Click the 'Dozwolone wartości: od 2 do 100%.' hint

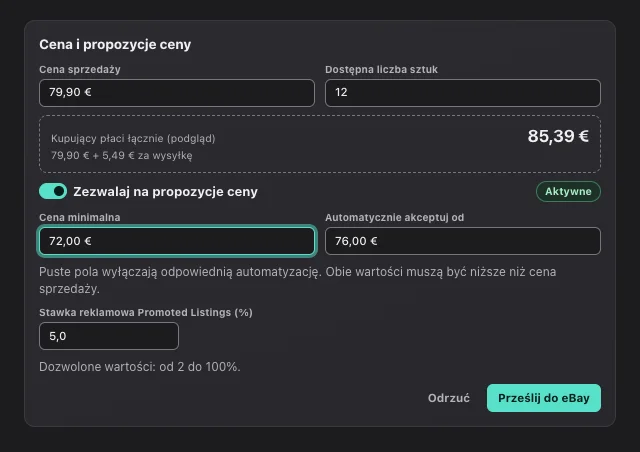coord(140,367)
